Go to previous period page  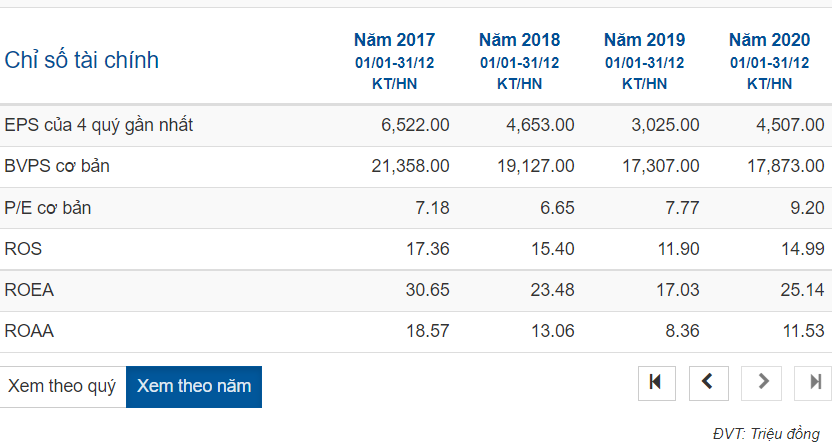click(708, 383)
